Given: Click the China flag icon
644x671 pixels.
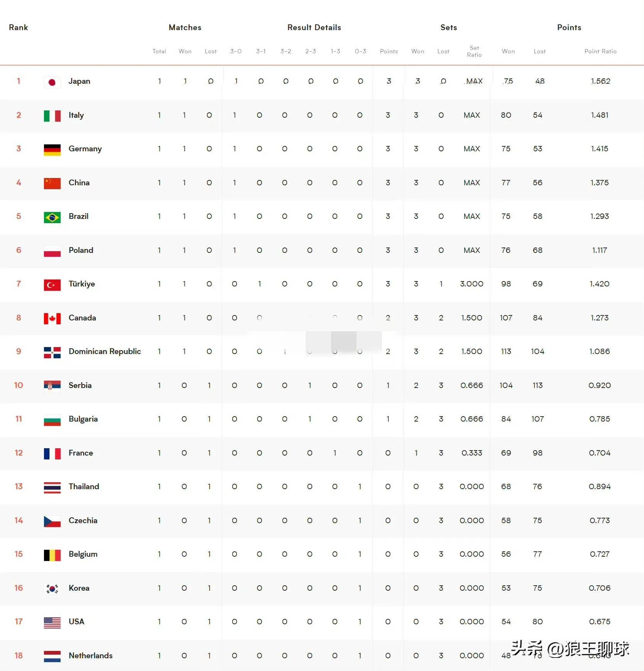Looking at the screenshot, I should click(x=52, y=183).
